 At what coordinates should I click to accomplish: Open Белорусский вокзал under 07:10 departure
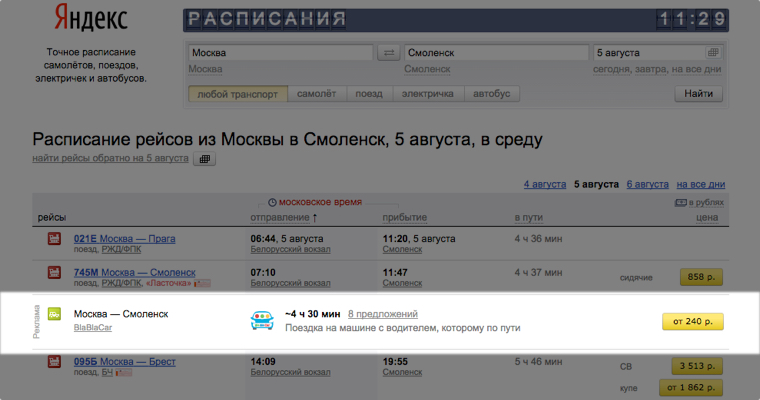coord(290,283)
